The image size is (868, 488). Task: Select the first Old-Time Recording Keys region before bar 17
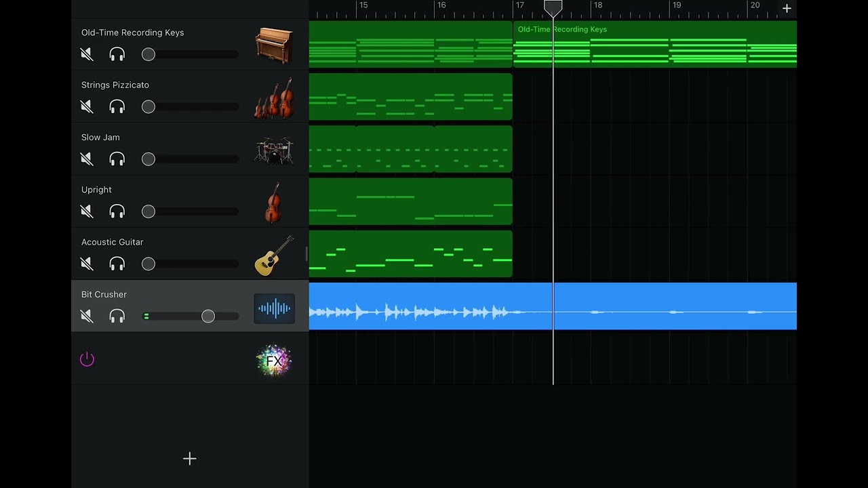(411, 44)
